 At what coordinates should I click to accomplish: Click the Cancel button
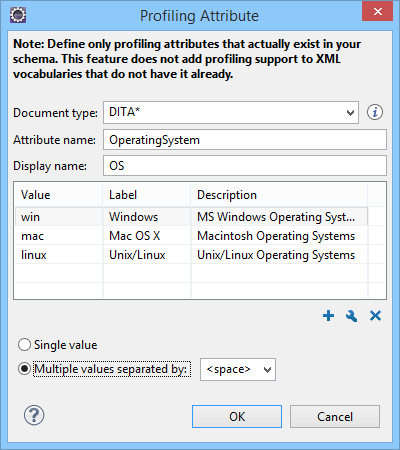point(335,417)
